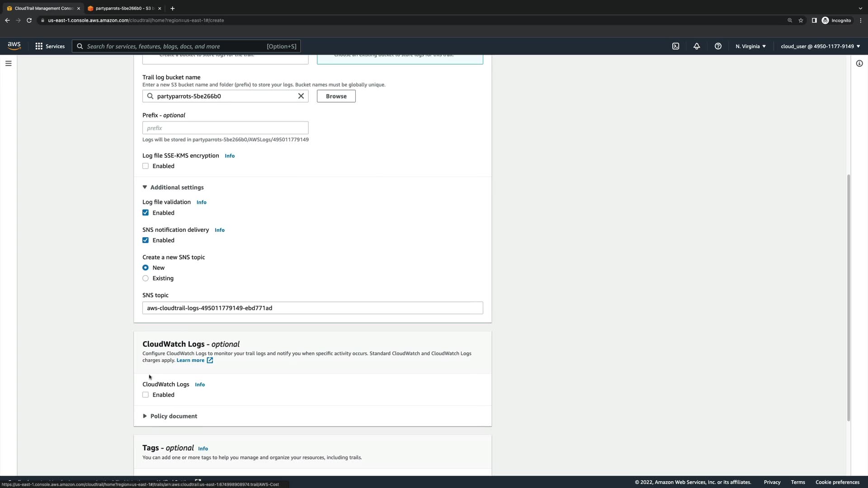Image resolution: width=868 pixels, height=488 pixels.
Task: Open the right-side info panel icon
Action: (x=859, y=63)
